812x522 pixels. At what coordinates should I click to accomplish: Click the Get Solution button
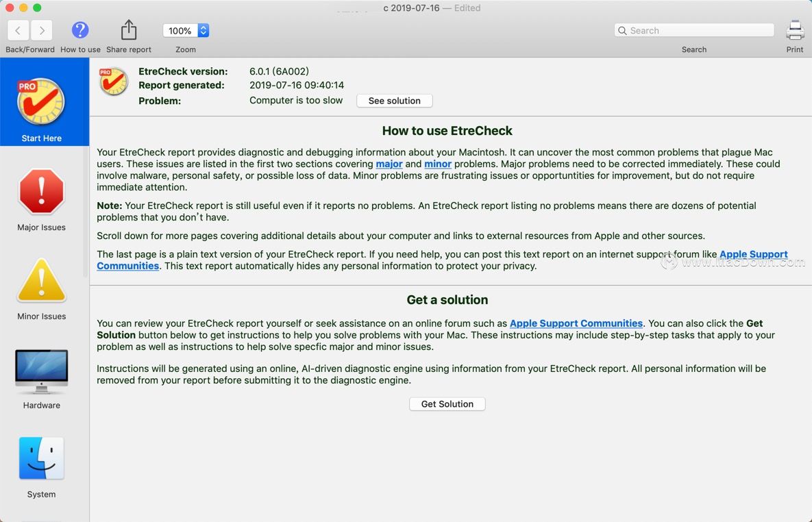[x=447, y=403]
